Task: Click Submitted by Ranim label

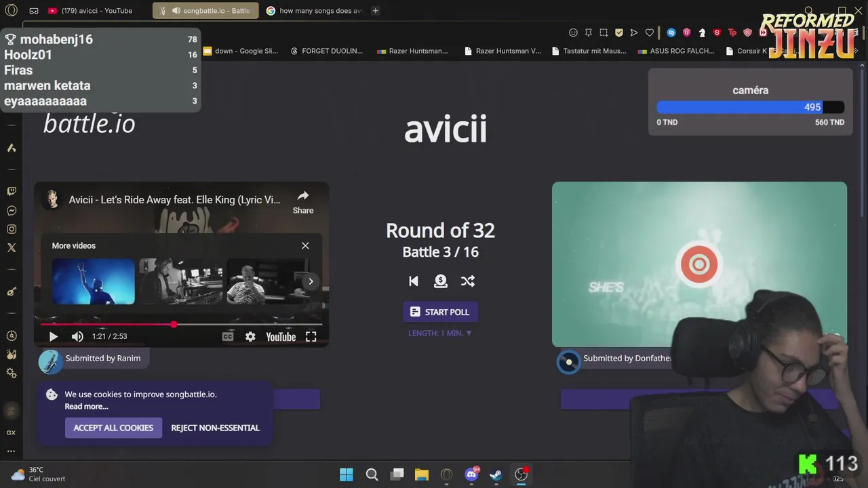Action: (x=103, y=358)
